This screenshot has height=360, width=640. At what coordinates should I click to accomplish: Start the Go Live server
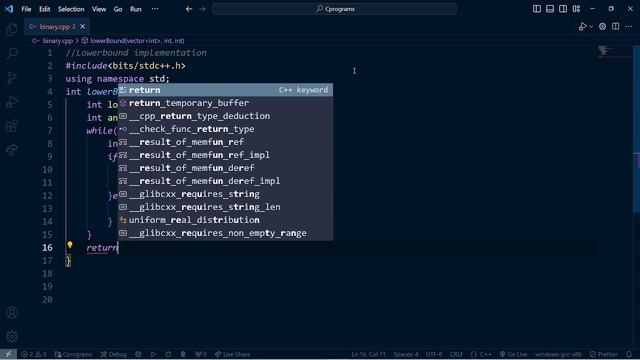coord(513,354)
